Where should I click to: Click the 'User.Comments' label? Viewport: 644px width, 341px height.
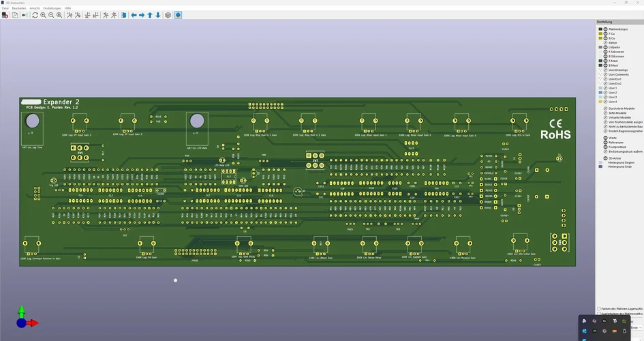pyautogui.click(x=619, y=74)
